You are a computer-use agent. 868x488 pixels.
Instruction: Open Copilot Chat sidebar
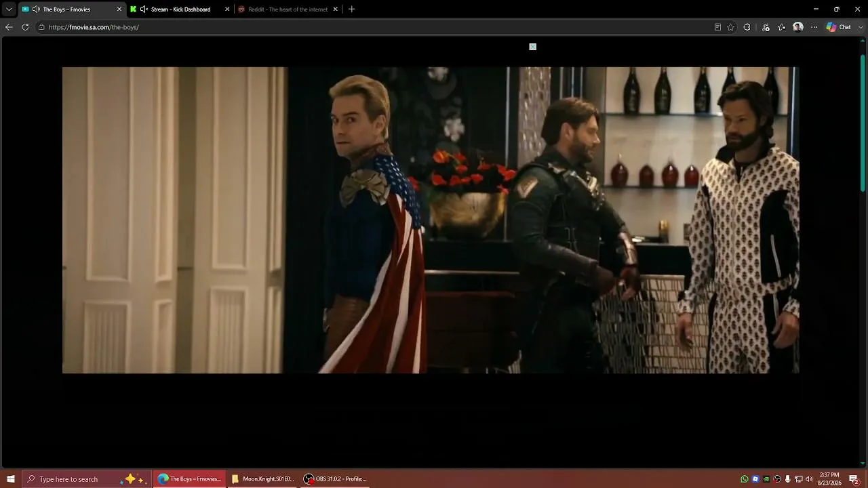pos(839,27)
